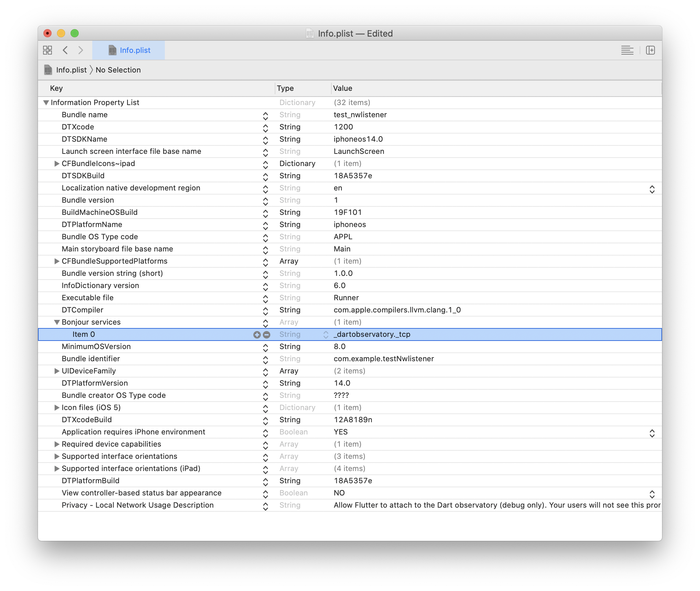
Task: Select the value iphoneos14.0
Action: coord(358,139)
